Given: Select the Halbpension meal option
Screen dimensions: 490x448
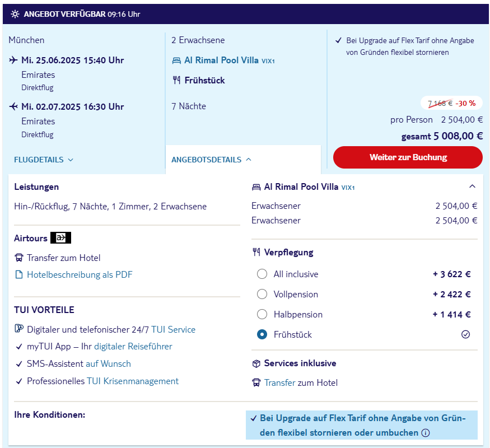Looking at the screenshot, I should (x=262, y=314).
